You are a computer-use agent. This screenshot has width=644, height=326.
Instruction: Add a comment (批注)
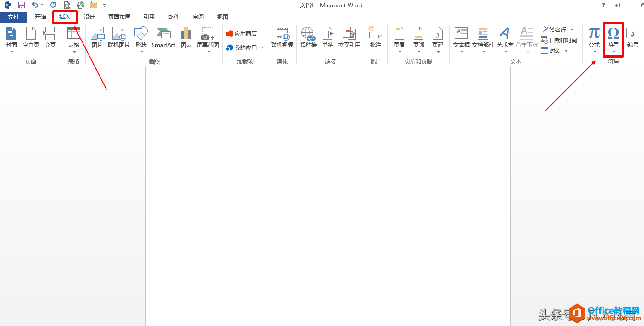tap(376, 38)
